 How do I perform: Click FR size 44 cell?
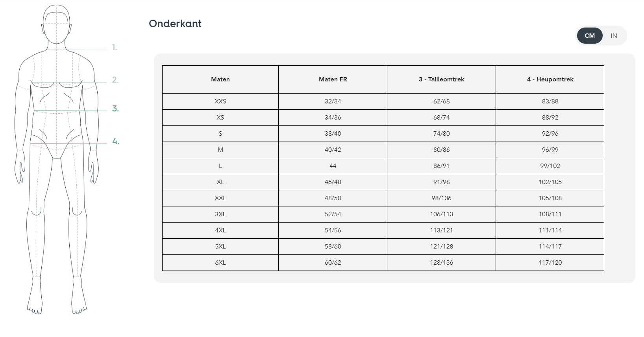click(x=333, y=166)
